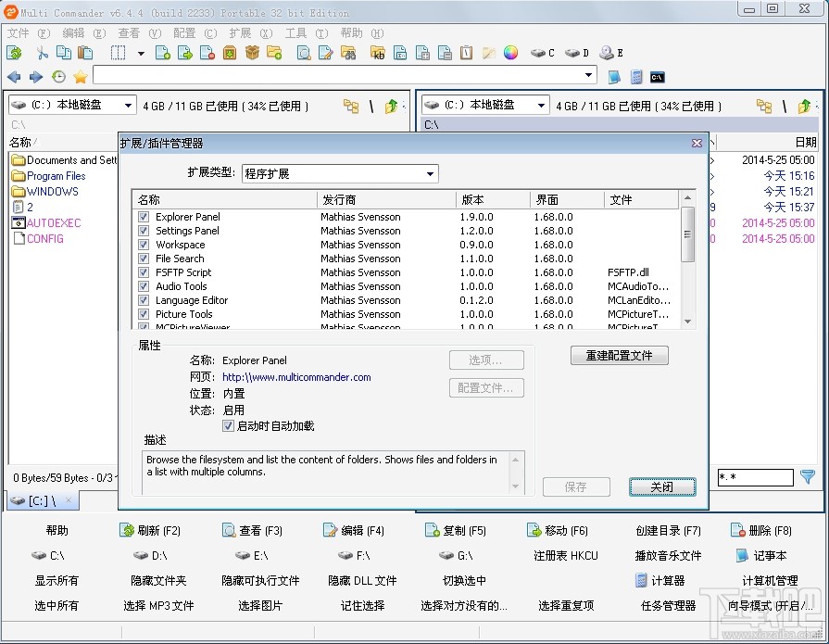Open the 配置 menu
Viewport: 829px width, 644px height.
coord(184,31)
